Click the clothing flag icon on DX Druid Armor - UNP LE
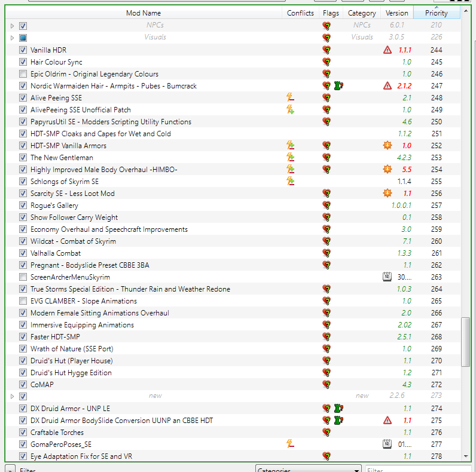Image resolution: width=476 pixels, height=472 pixels. tap(338, 408)
